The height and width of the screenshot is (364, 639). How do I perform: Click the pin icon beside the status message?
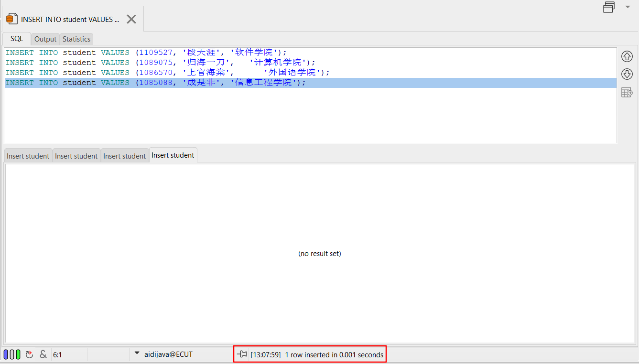click(242, 354)
